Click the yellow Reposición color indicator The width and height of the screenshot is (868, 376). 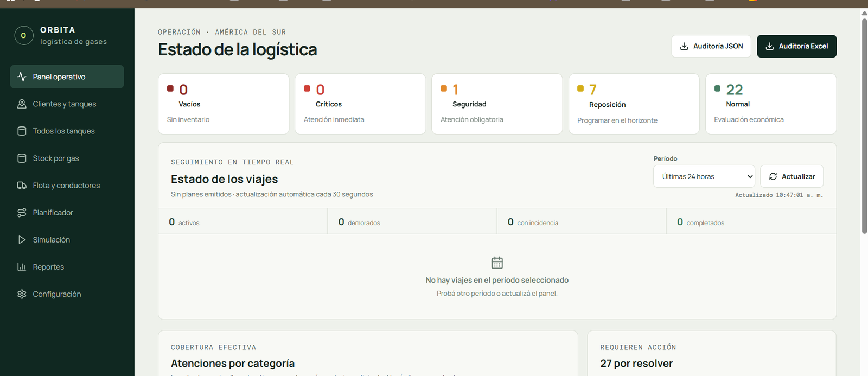pyautogui.click(x=580, y=88)
